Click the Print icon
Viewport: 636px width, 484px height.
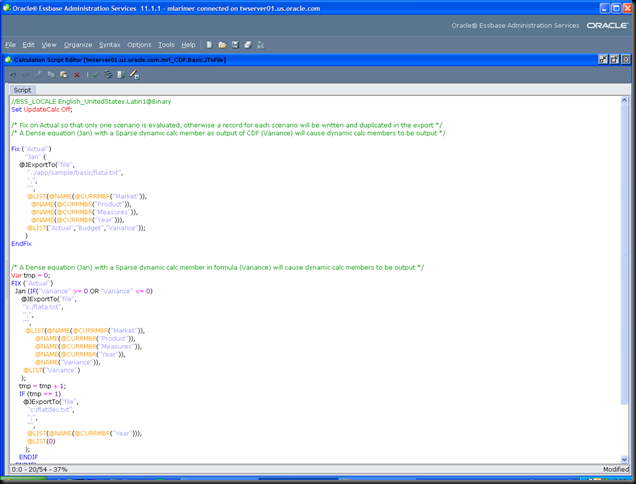pos(248,45)
